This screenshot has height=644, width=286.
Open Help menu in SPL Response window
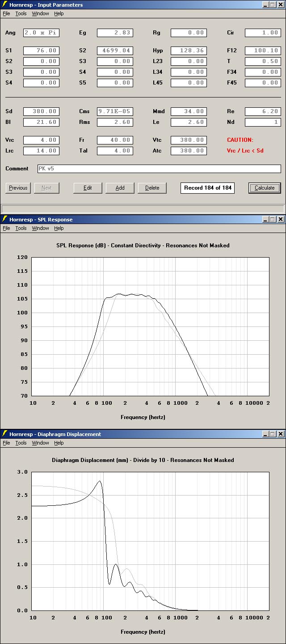pyautogui.click(x=59, y=228)
